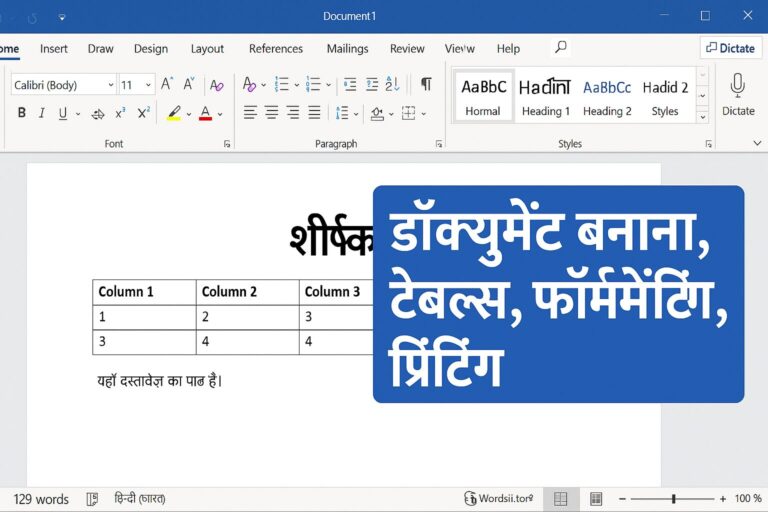Toggle Strikethrough formatting
The image size is (768, 512).
[x=97, y=114]
